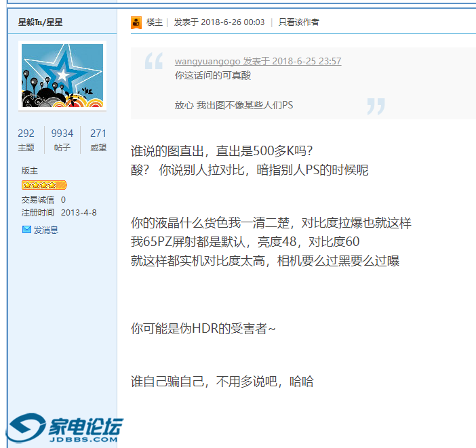The height and width of the screenshot is (448, 476).
Task: Click the line 你可能是伪HDR的受害者~
Action: tap(203, 329)
